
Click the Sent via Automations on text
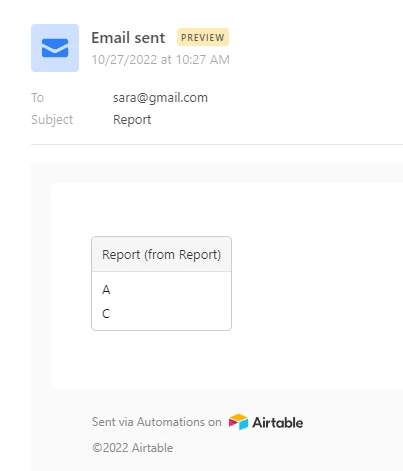tap(157, 422)
